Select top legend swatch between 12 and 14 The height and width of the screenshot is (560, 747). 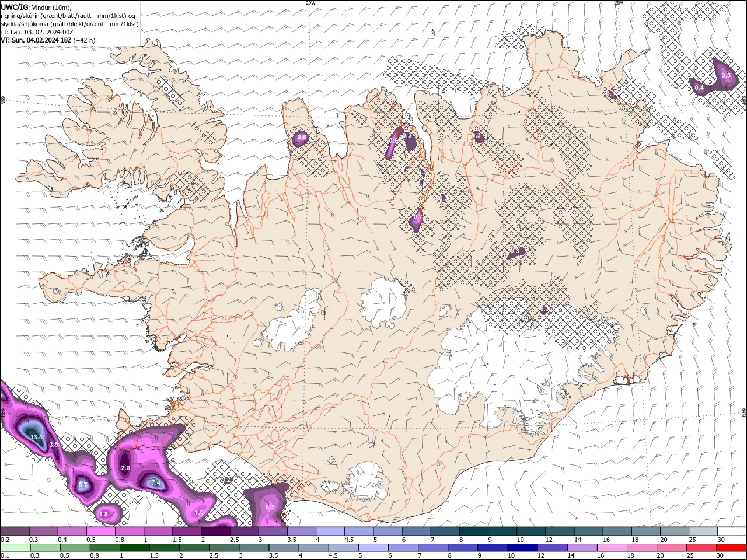pos(560,531)
